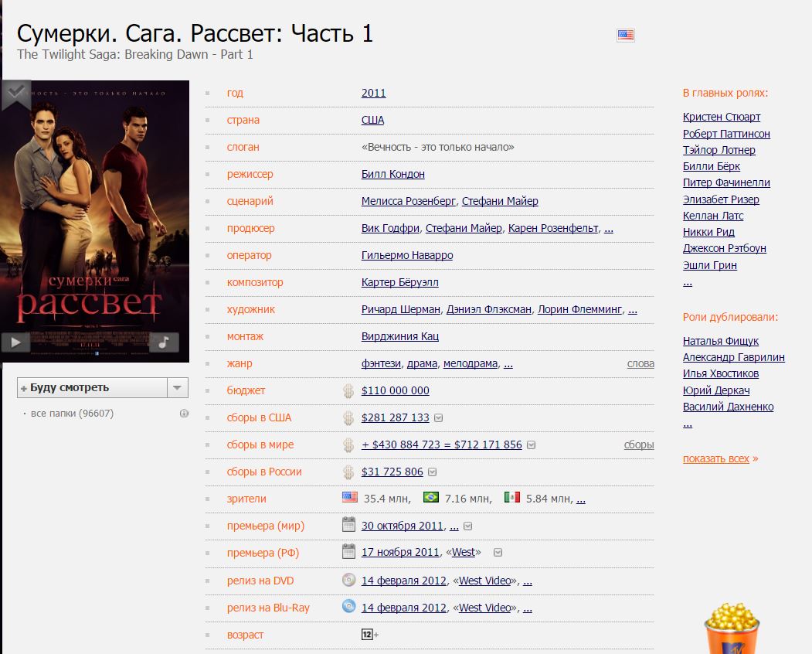This screenshot has height=654, width=812.
Task: Open year 2011 link
Action: [373, 93]
